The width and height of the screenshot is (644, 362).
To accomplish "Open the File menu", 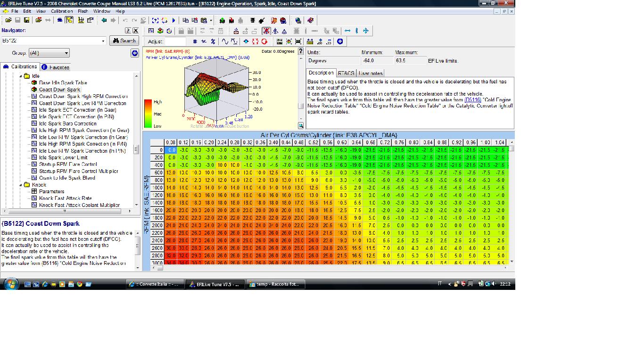I will [x=15, y=11].
